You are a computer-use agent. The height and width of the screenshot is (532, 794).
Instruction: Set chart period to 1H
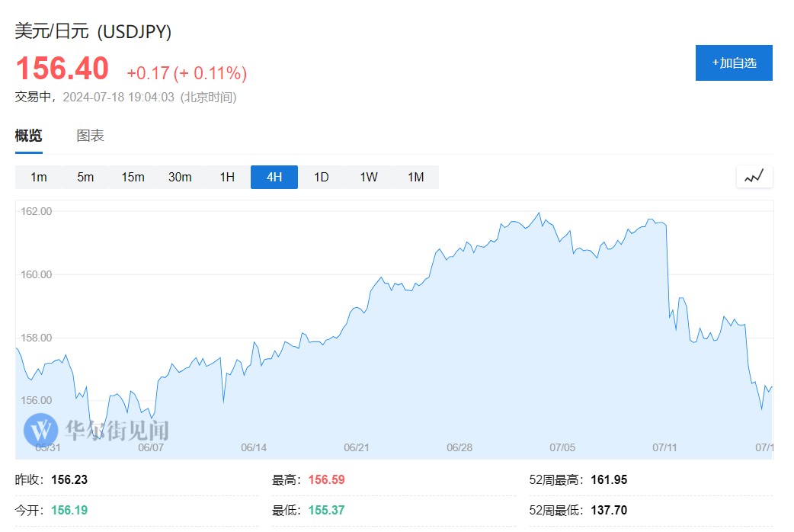point(227,178)
